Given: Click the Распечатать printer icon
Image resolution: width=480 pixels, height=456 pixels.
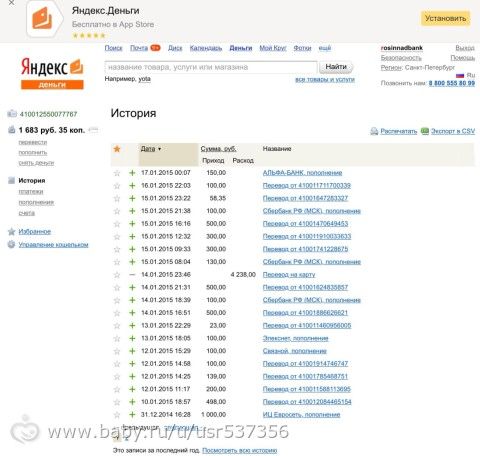Looking at the screenshot, I should click(x=374, y=131).
